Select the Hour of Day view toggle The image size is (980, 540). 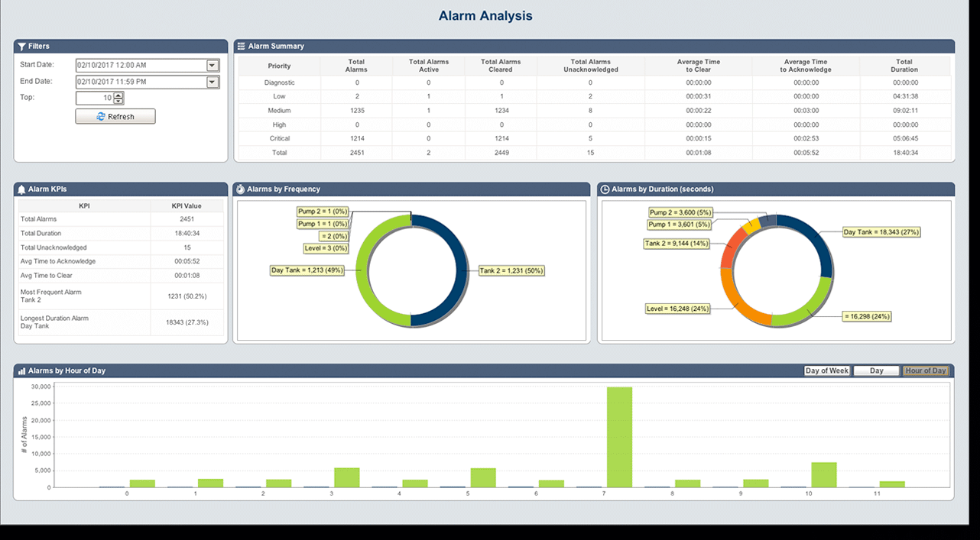pos(926,371)
